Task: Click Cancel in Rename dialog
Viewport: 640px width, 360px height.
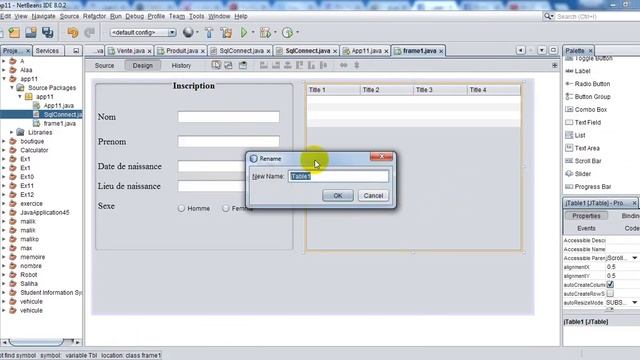Action: click(x=373, y=196)
